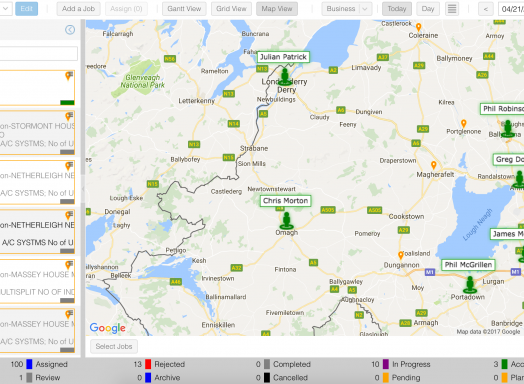Toggle the Day view button
The height and width of the screenshot is (384, 524).
pos(428,9)
